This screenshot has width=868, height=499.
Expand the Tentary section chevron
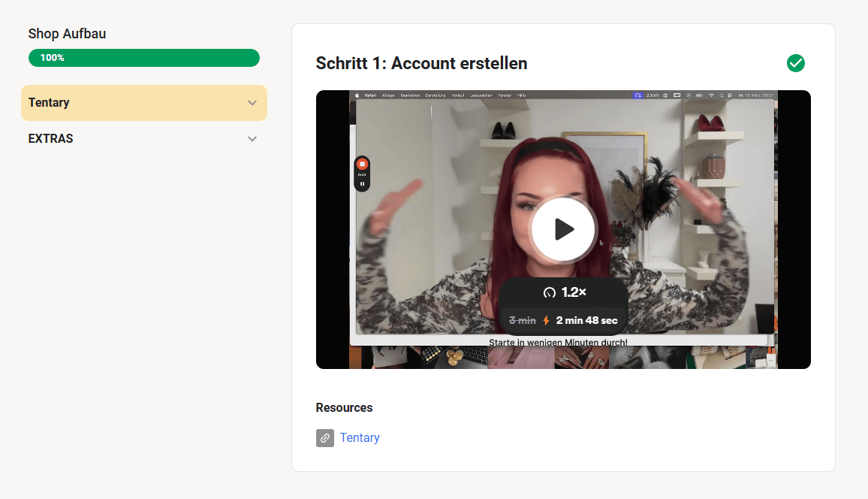[x=252, y=103]
